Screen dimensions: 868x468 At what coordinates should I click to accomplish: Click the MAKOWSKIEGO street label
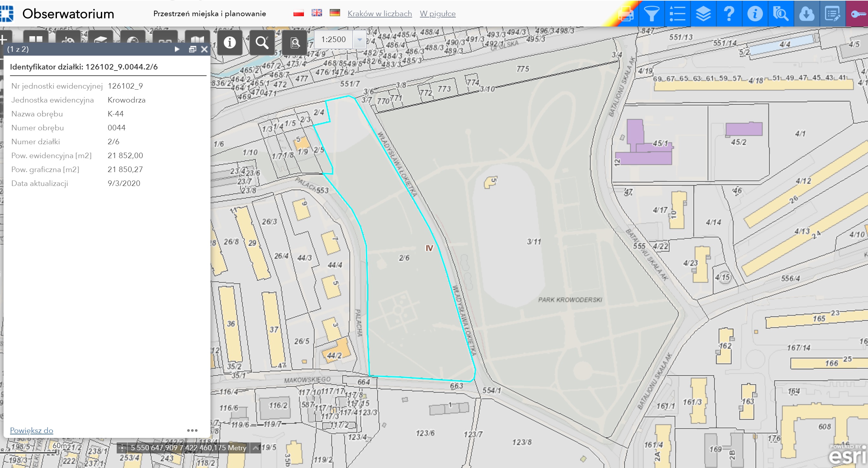pyautogui.click(x=307, y=380)
